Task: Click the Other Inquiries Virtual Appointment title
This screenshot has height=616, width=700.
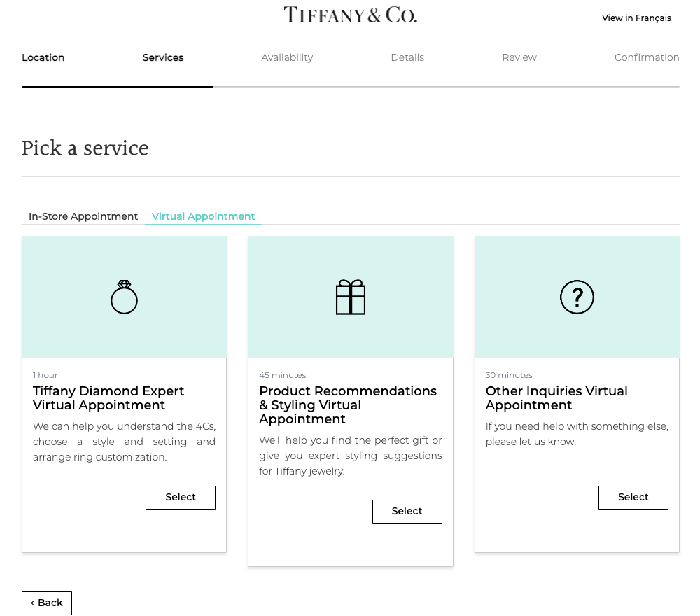Action: pos(556,398)
